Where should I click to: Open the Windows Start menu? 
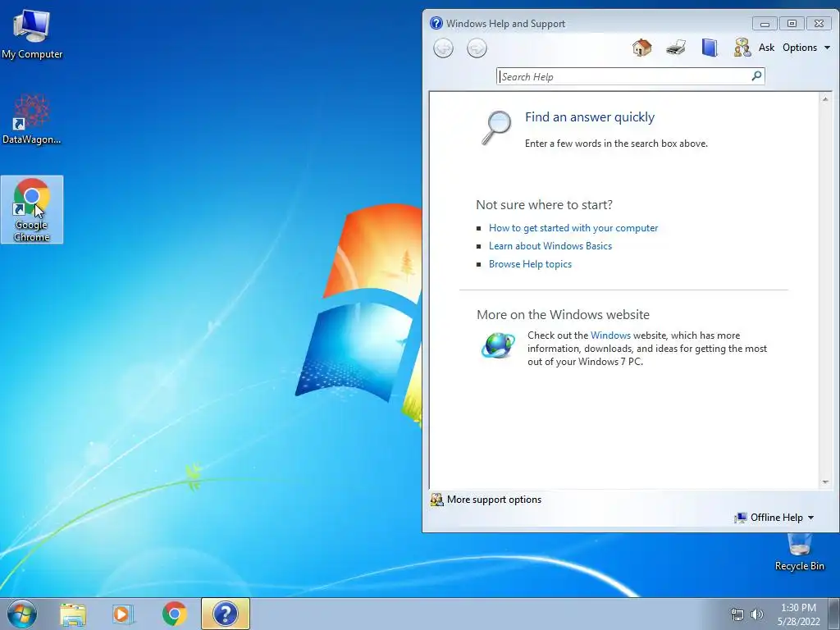(22, 614)
